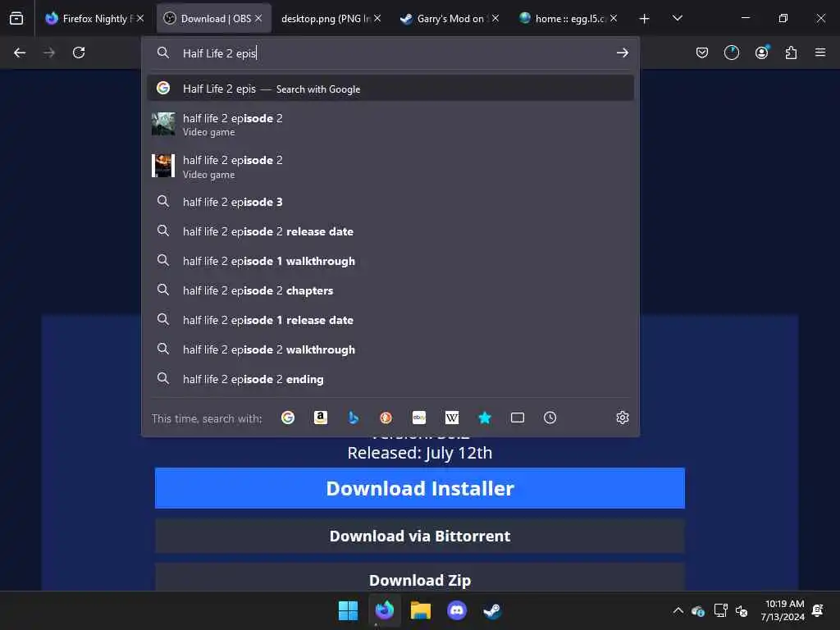Open the muted volume tray icon
The height and width of the screenshot is (630, 840).
point(742,610)
